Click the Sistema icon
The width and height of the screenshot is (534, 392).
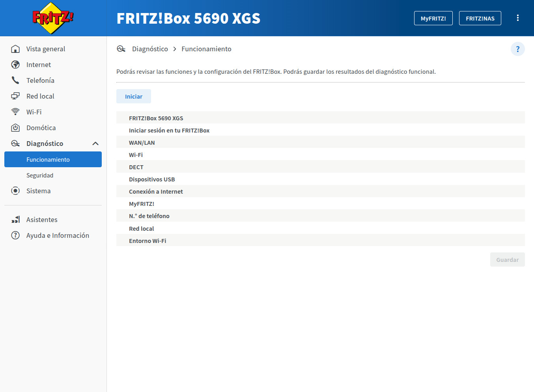15,191
